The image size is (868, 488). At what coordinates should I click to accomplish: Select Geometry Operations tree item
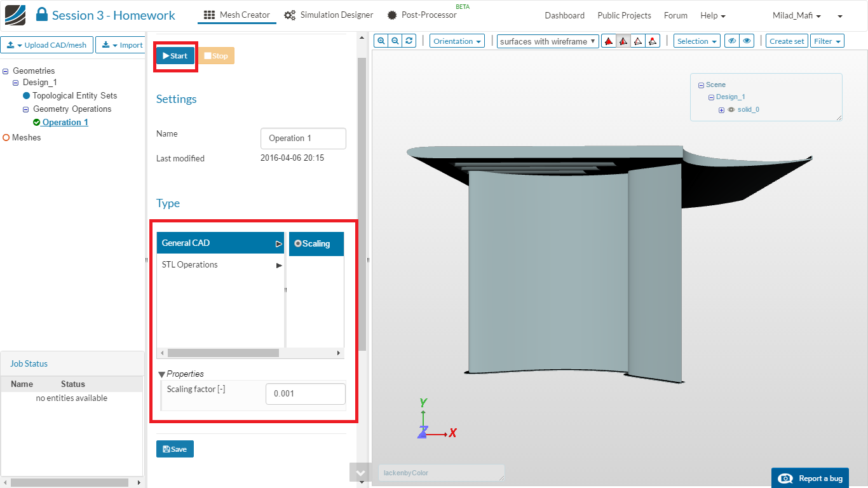click(72, 109)
